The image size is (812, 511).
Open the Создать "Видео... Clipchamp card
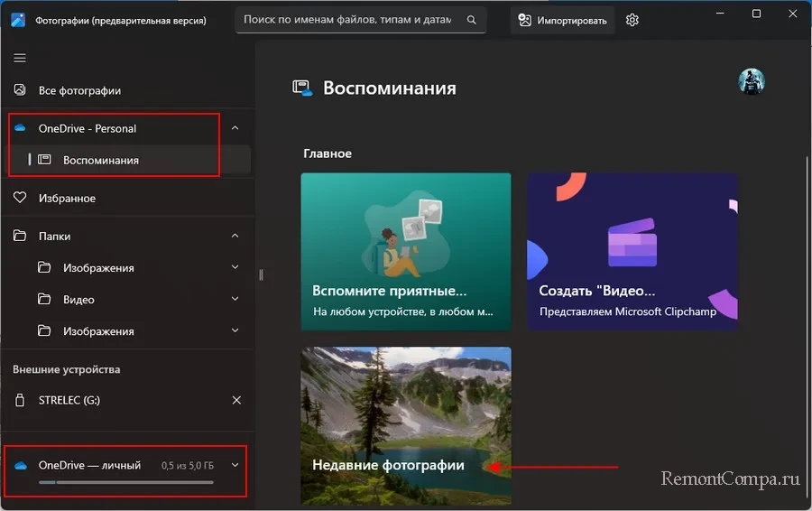[632, 251]
